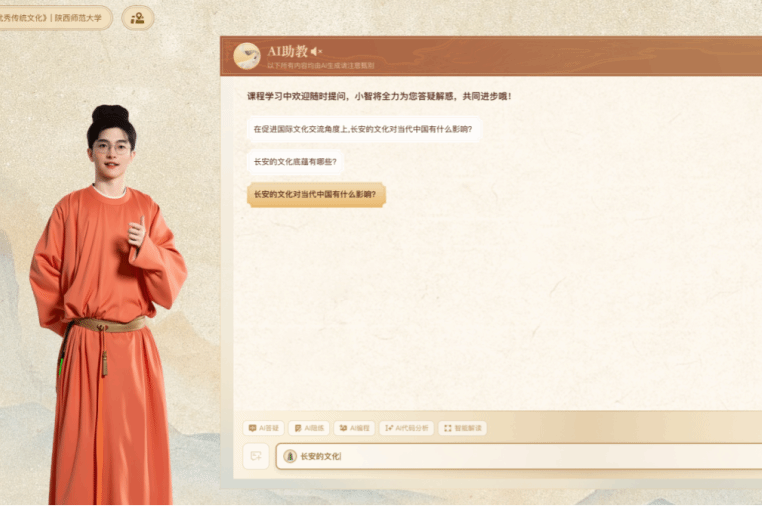Screen dimensions: 762x507
Task: Click the tutor's thumbs-up hand
Action: point(137,232)
